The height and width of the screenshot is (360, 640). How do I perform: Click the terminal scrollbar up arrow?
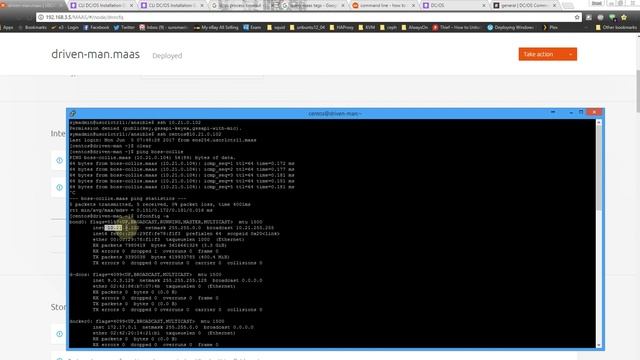click(599, 122)
